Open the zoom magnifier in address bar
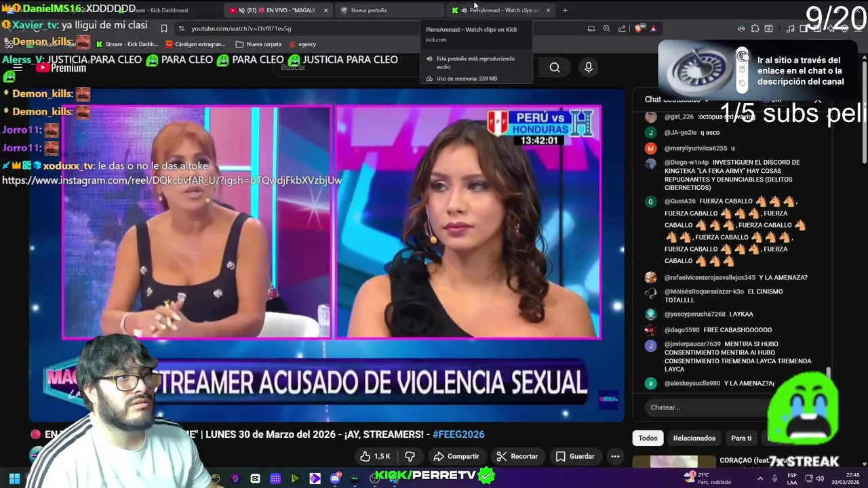The height and width of the screenshot is (488, 868). pos(606,28)
